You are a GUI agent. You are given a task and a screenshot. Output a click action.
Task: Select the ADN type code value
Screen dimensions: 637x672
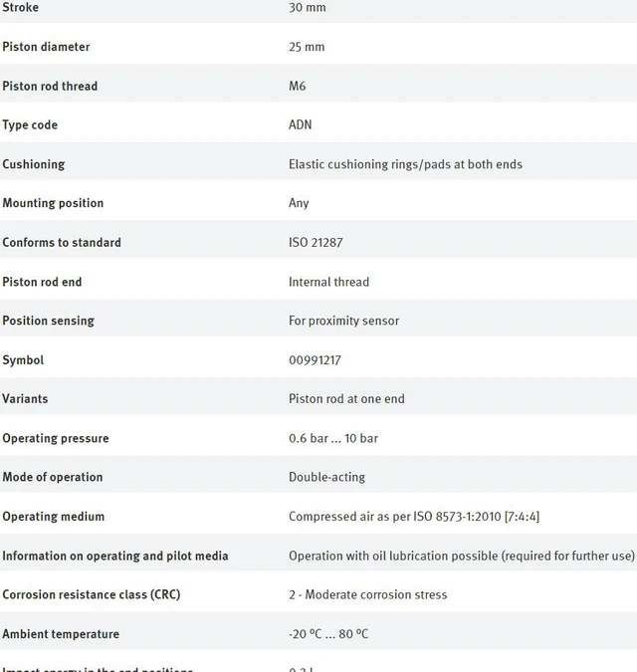(x=301, y=124)
